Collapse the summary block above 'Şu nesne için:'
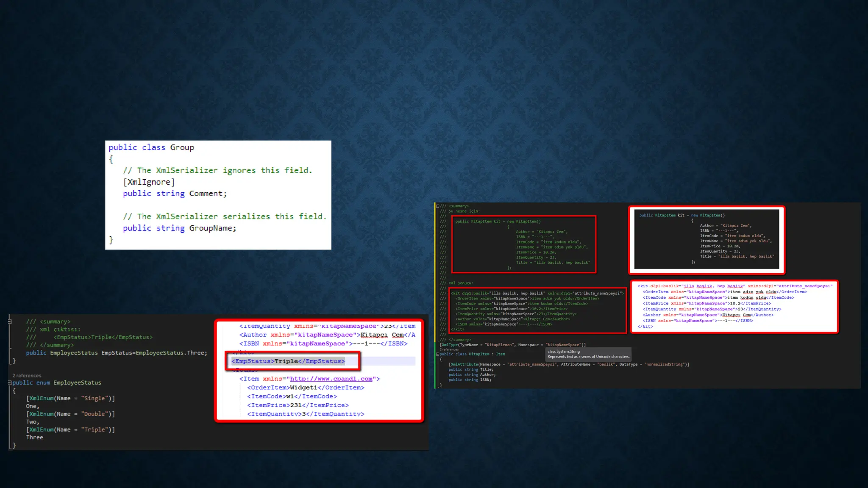The width and height of the screenshot is (868, 488). point(437,206)
